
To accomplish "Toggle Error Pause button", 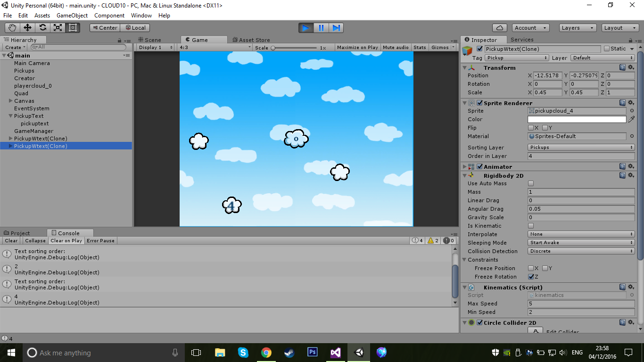I will click(x=100, y=240).
